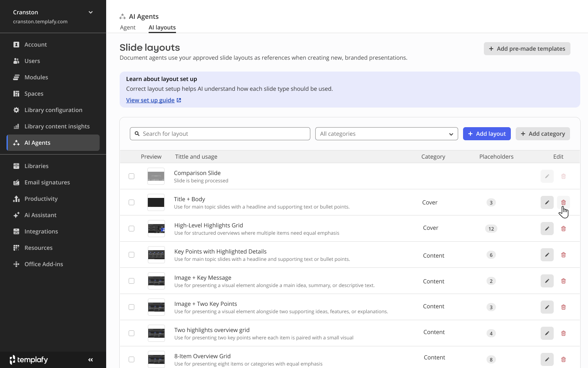Open Office Add-ins in the sidebar
Viewport: 588px width, 368px height.
coord(53,264)
